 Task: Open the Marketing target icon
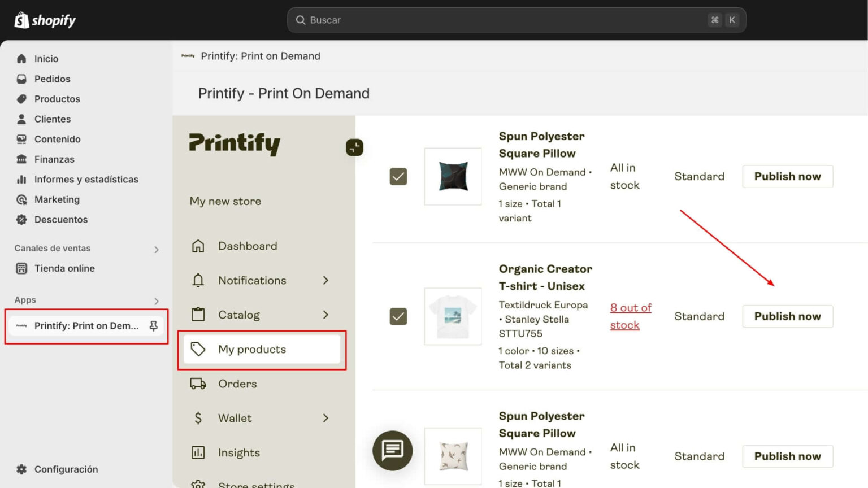pyautogui.click(x=21, y=199)
